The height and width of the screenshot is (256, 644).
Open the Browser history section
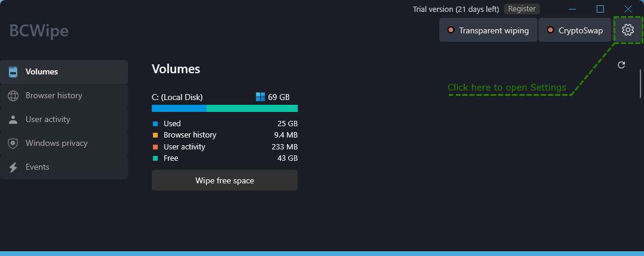click(x=64, y=96)
